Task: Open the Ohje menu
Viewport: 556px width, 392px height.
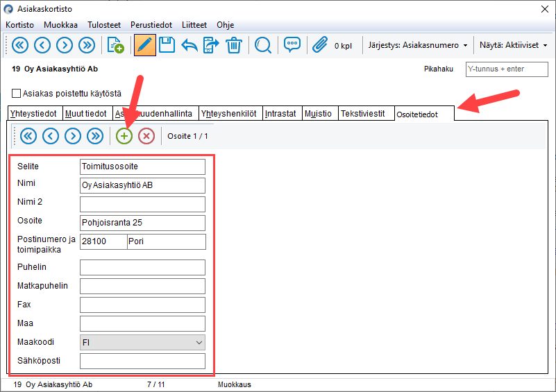Action: 225,25
